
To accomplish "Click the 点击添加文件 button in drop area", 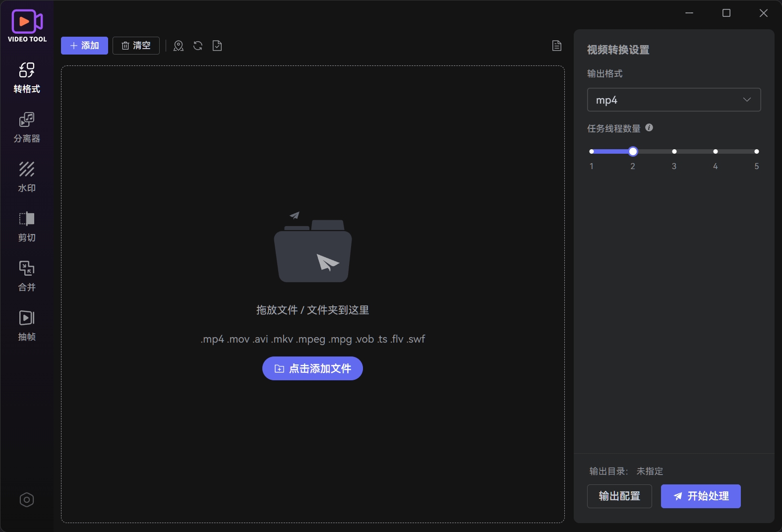I will click(312, 368).
